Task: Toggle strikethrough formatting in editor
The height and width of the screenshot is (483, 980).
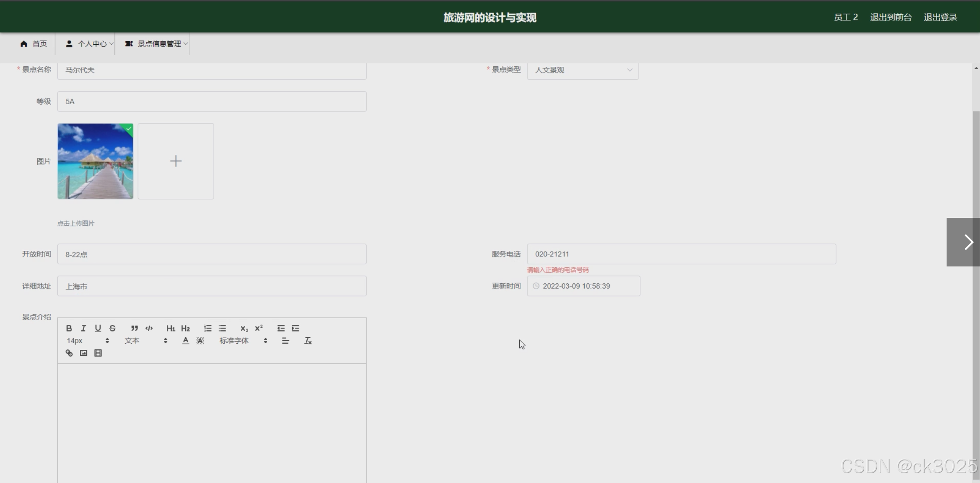Action: click(112, 328)
